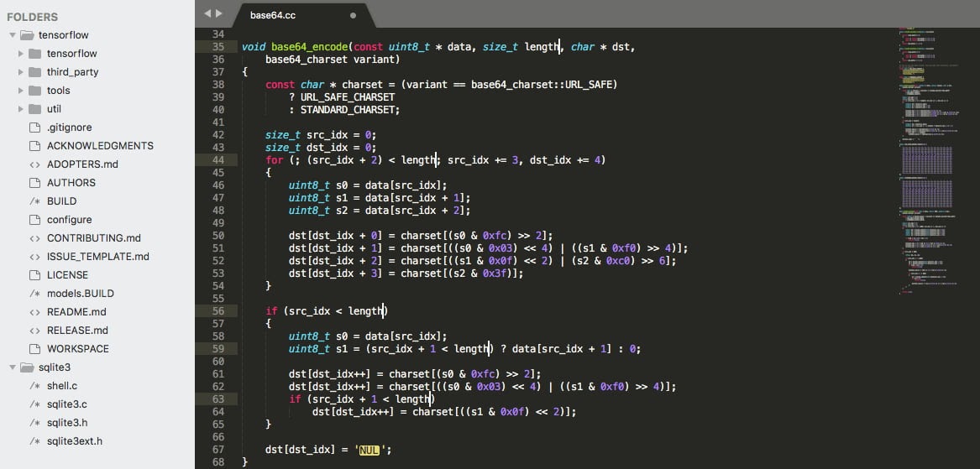Image resolution: width=980 pixels, height=469 pixels.
Task: Click the BUILD source file icon
Action: click(x=35, y=201)
